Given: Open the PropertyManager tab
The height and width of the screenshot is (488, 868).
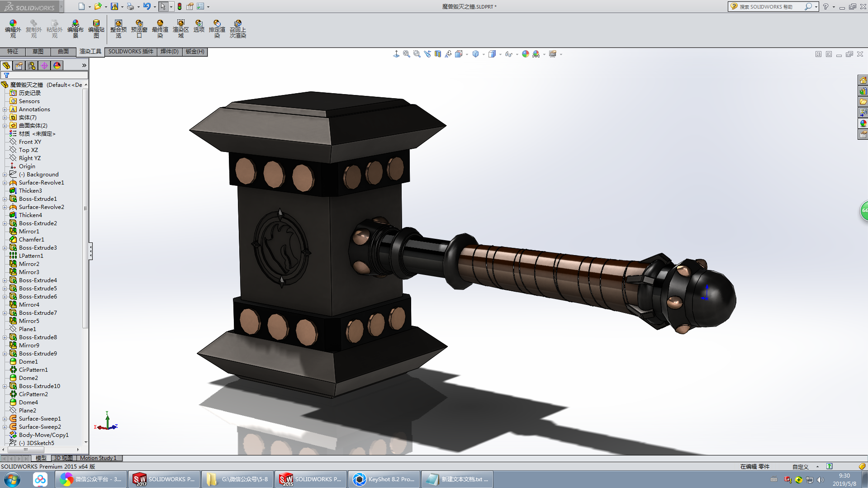Looking at the screenshot, I should pos(19,66).
